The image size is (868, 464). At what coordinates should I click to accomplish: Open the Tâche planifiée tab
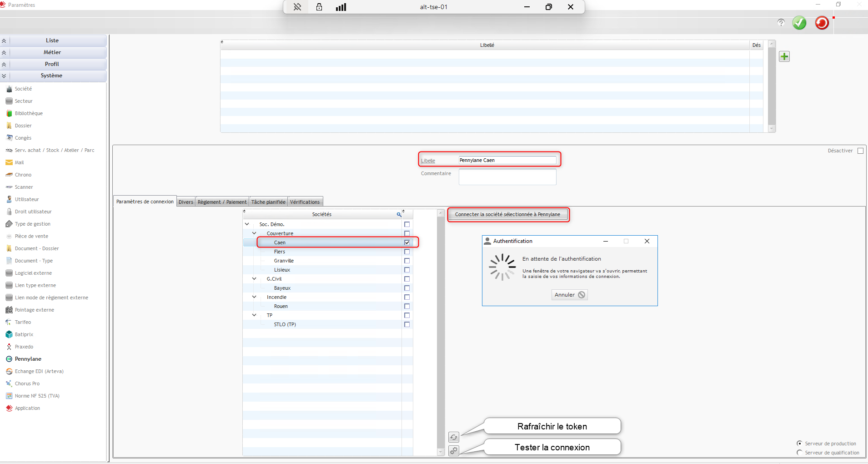[268, 202]
